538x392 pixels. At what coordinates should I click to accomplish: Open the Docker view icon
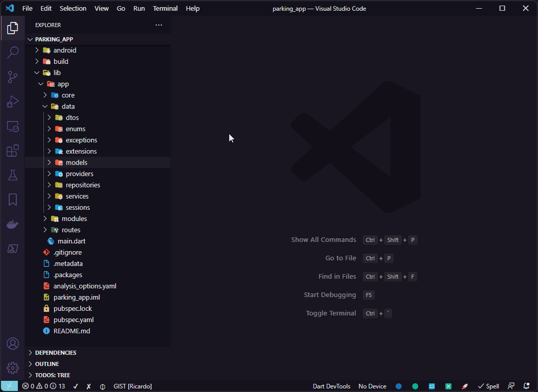click(x=13, y=224)
